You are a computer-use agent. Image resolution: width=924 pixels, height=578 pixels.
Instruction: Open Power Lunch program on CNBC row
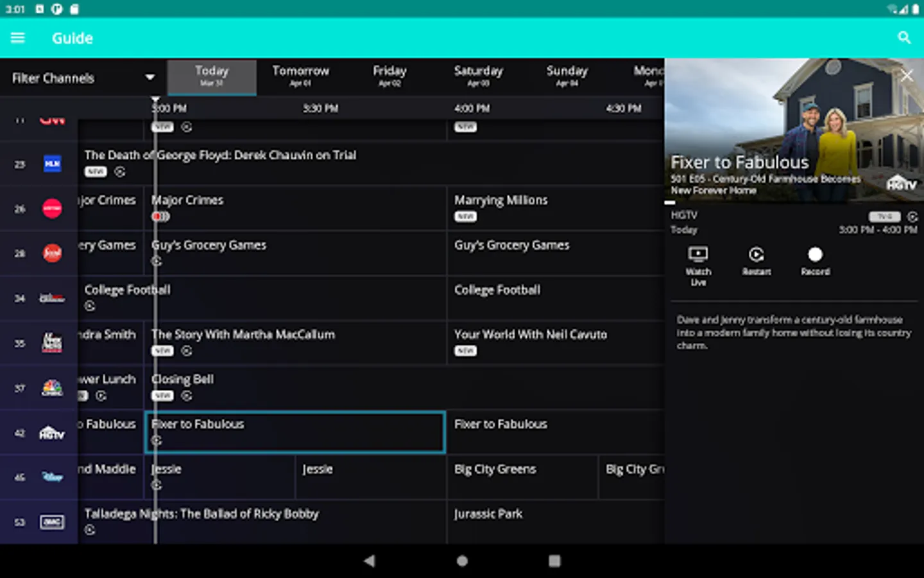110,387
